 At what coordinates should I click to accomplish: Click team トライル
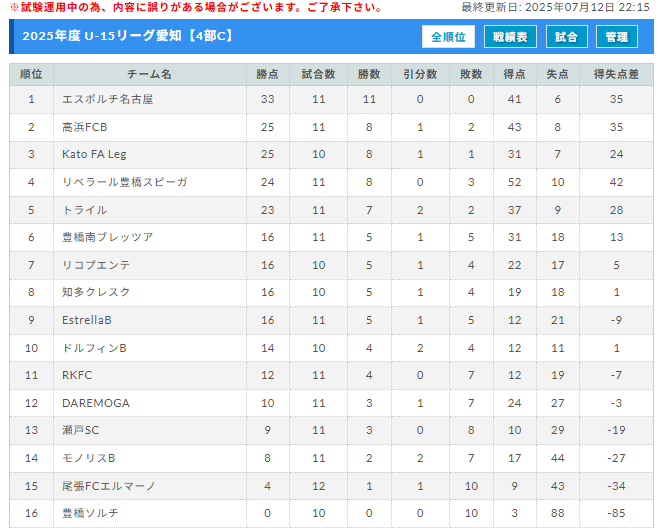click(84, 210)
